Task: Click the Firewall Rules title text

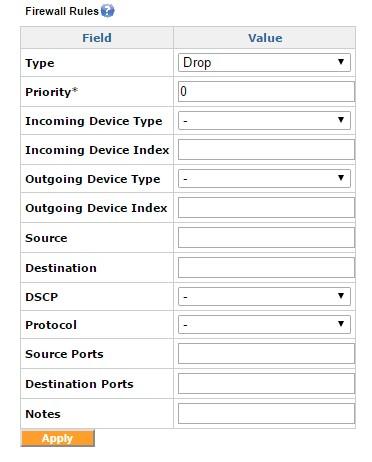Action: 62,11
